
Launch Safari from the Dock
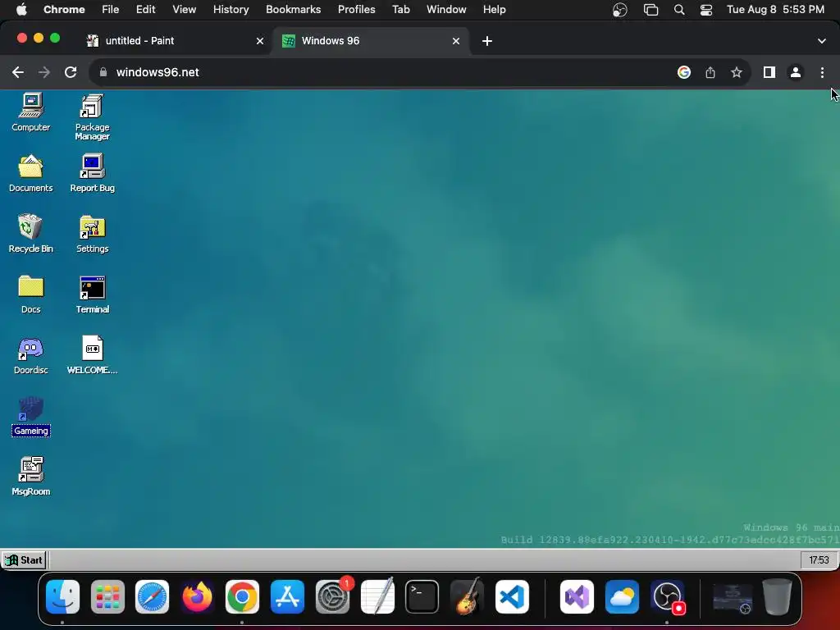(152, 596)
